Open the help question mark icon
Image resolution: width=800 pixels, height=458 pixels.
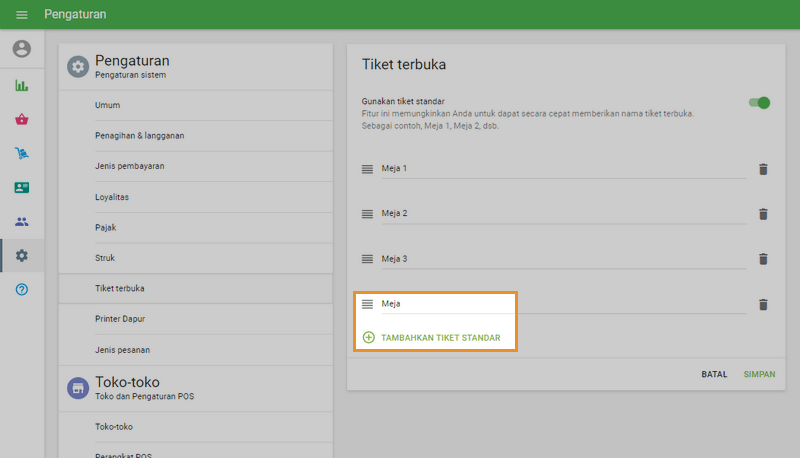pos(22,289)
